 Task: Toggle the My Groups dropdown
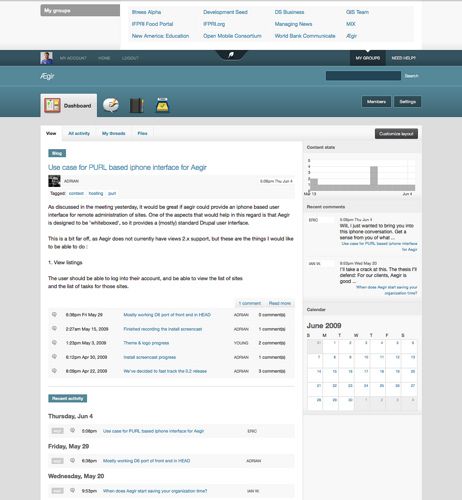(x=368, y=58)
